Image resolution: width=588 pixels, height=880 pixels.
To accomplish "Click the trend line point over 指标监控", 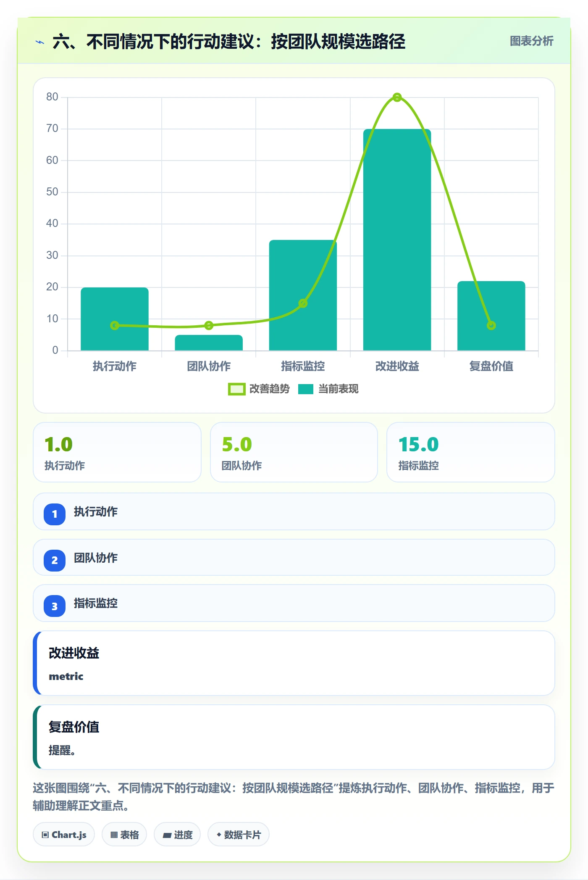I will (303, 303).
